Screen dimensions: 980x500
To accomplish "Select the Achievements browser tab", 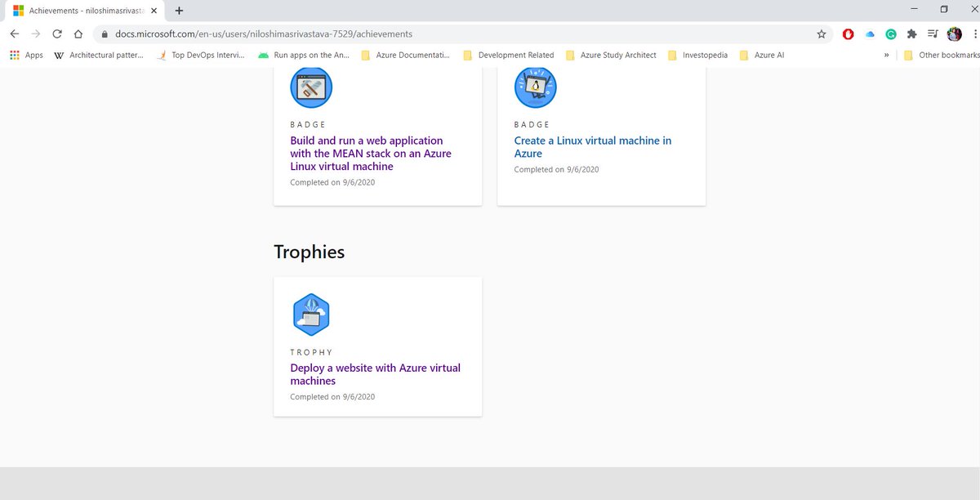I will click(x=85, y=11).
